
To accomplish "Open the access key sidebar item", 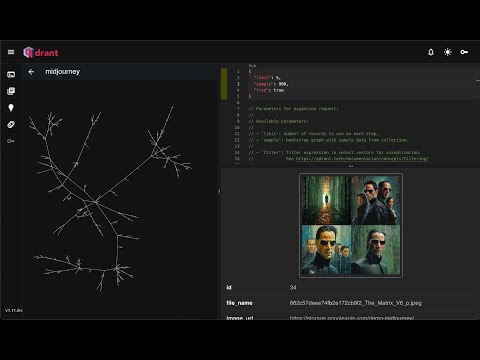I will click(11, 141).
